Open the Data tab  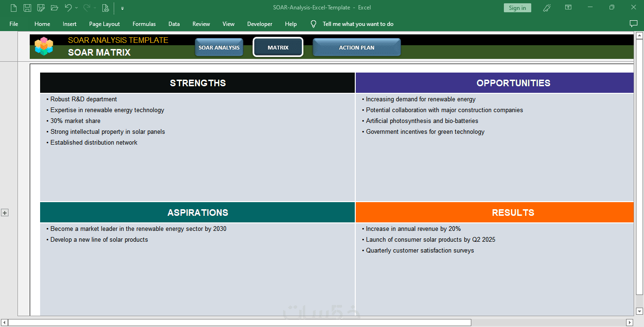(x=174, y=24)
